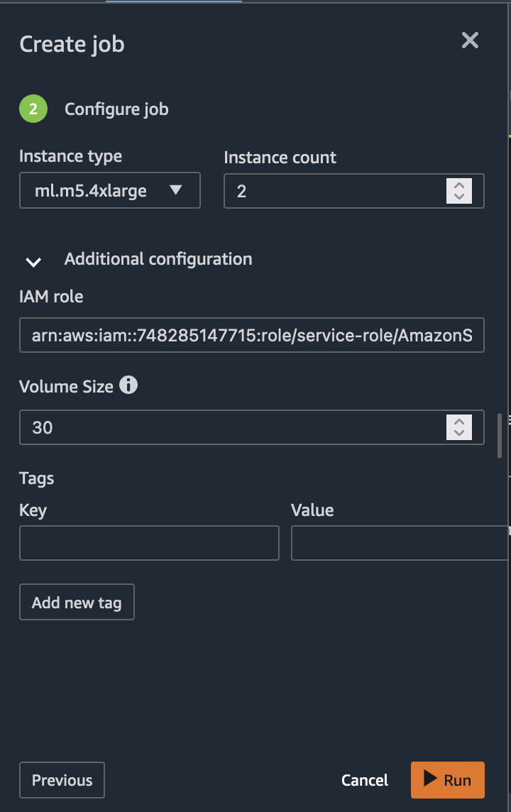Select the IAM role text field
This screenshot has height=812, width=511.
(252, 335)
